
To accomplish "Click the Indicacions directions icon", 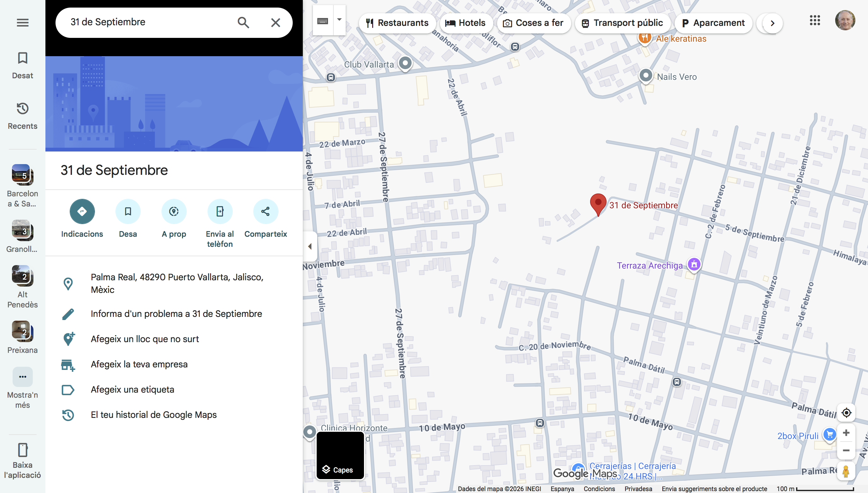I will coord(82,211).
